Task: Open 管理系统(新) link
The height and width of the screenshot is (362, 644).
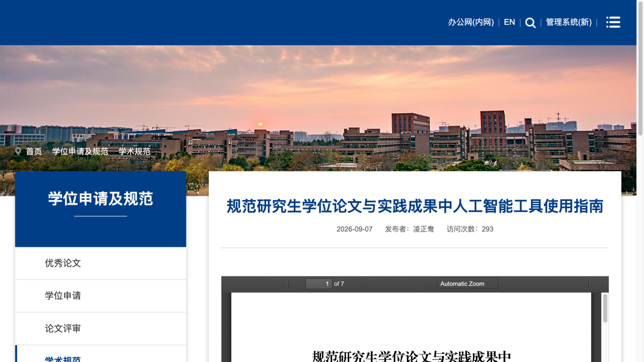Action: 569,22
